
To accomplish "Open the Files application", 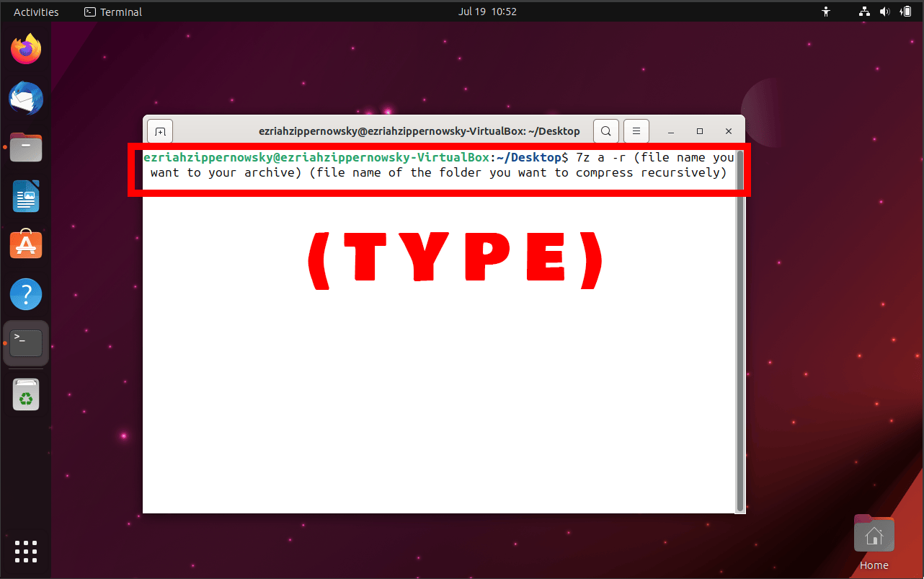I will 26,147.
